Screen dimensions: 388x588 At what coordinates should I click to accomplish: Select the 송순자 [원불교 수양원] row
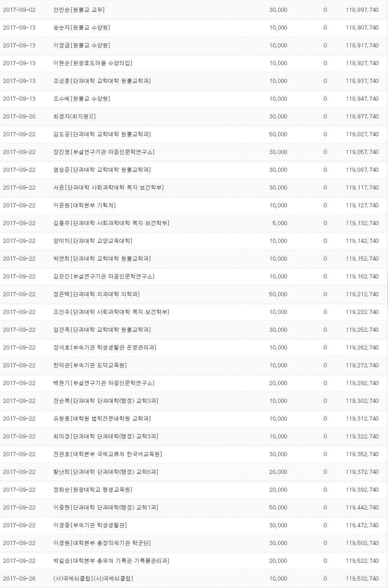click(81, 28)
